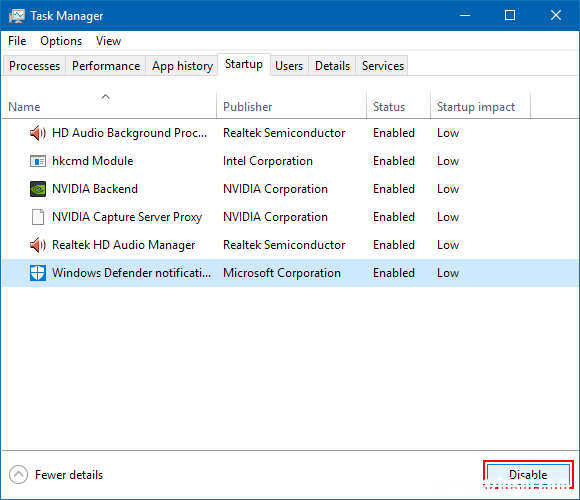Click the HD Audio Background Process speaker icon
The image size is (580, 500).
pos(38,133)
